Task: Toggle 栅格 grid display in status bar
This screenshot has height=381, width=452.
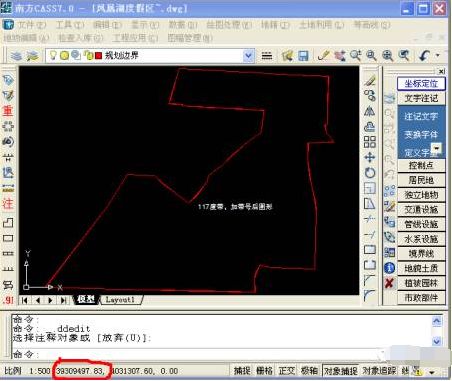Action: click(x=264, y=371)
